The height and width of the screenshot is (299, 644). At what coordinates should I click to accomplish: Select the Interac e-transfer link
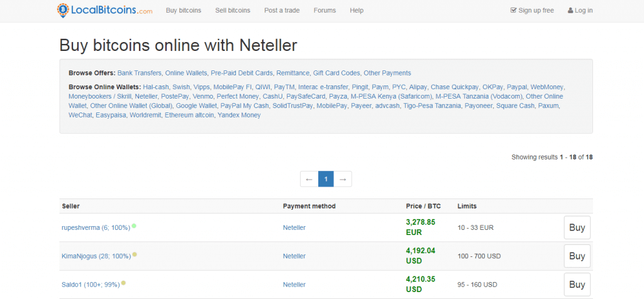[x=323, y=87]
